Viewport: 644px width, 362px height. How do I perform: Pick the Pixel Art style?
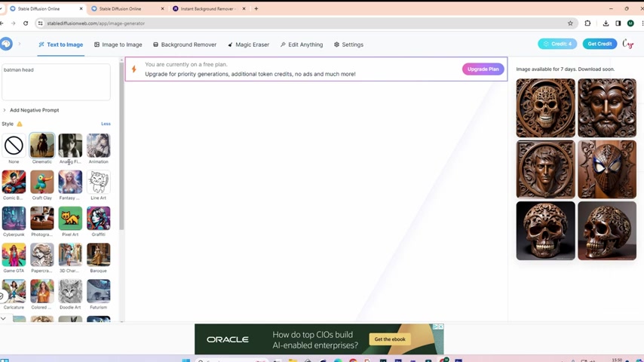pos(70,218)
